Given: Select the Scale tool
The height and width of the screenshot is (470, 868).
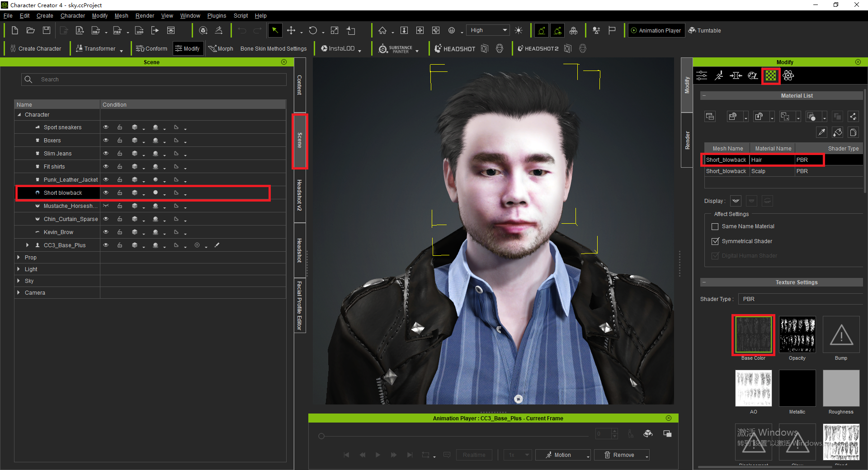Looking at the screenshot, I should pyautogui.click(x=335, y=30).
